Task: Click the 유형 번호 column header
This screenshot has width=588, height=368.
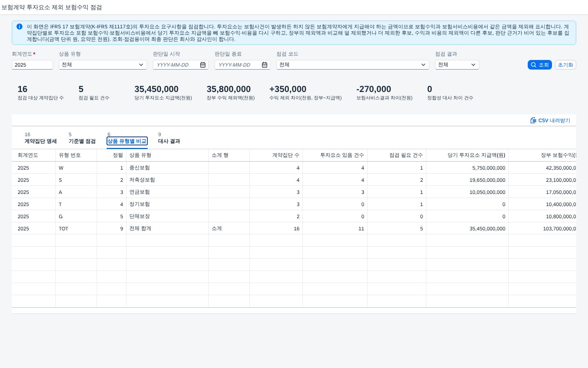Action: click(x=76, y=155)
